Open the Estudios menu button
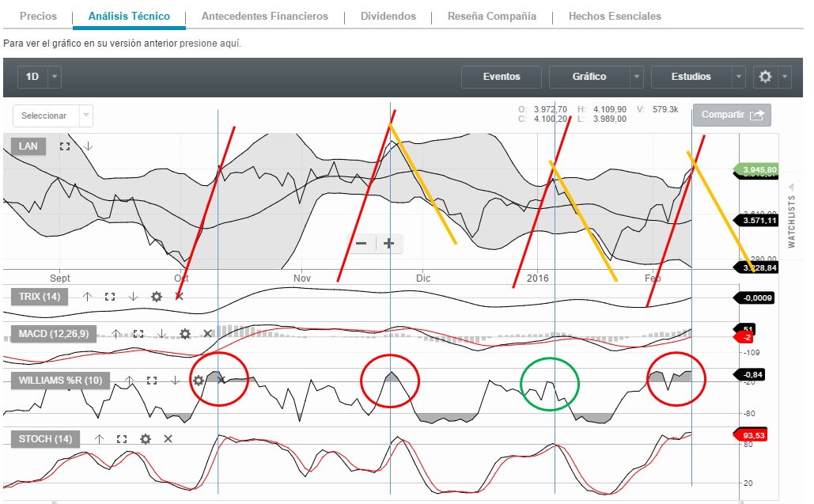Viewport: 814px width, 504px height. click(691, 77)
